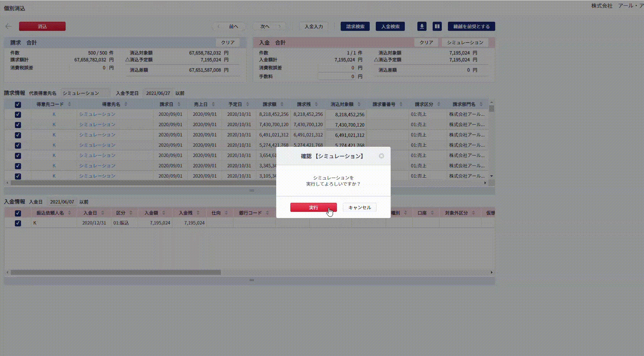Click the 7,195,024 入金額 cell
Image resolution: width=644 pixels, height=356 pixels.
(x=155, y=223)
